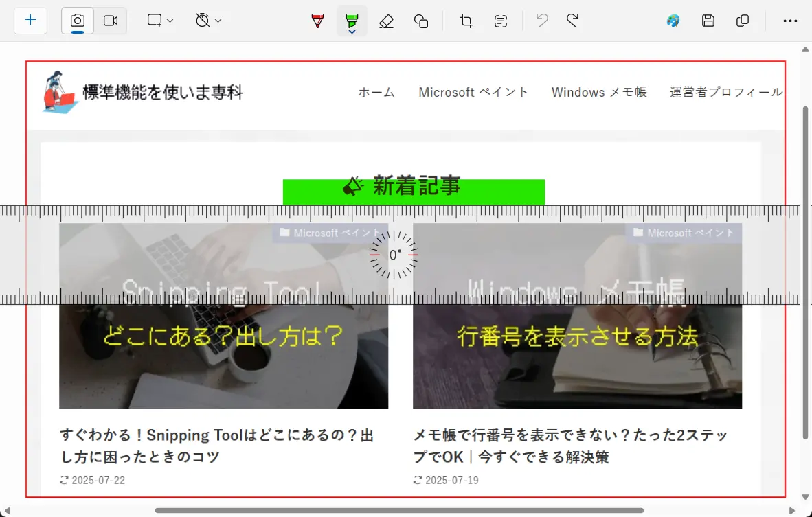This screenshot has width=812, height=517.
Task: Switch to video recording mode
Action: (x=111, y=21)
